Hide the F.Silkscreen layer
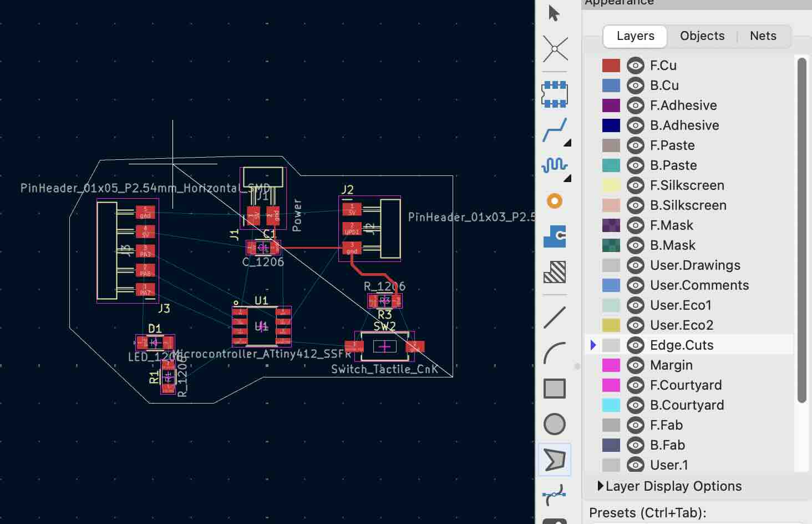This screenshot has width=812, height=524. pyautogui.click(x=636, y=185)
